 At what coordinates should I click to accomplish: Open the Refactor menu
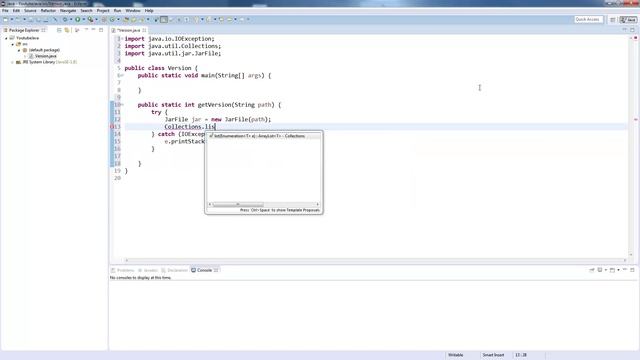pos(48,11)
